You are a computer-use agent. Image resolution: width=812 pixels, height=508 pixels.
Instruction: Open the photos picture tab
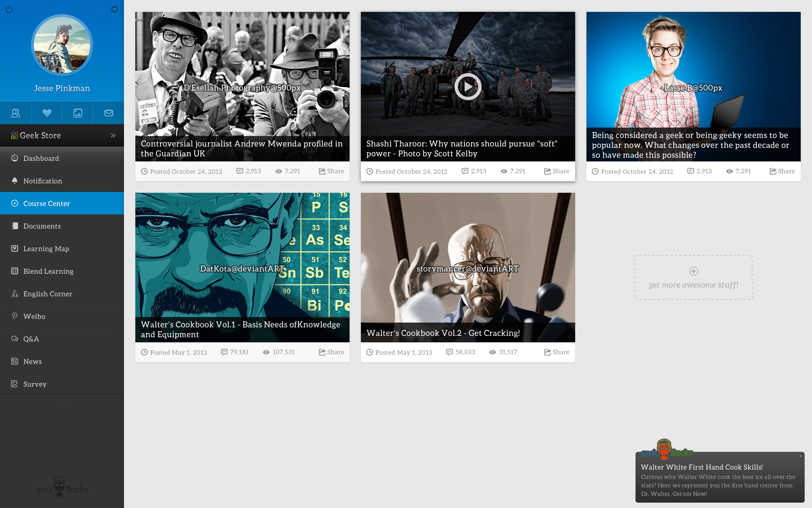pos(78,113)
